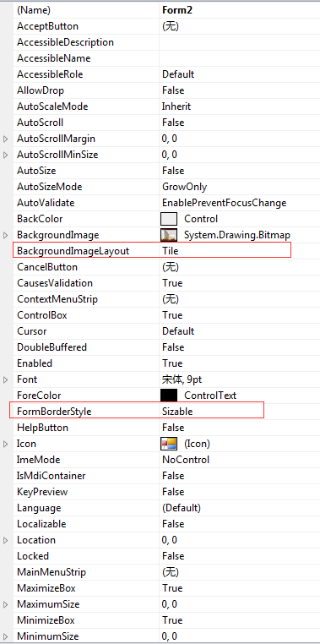Select the BackgroundImageLayout Tile value
The image size is (320, 644).
(171, 250)
